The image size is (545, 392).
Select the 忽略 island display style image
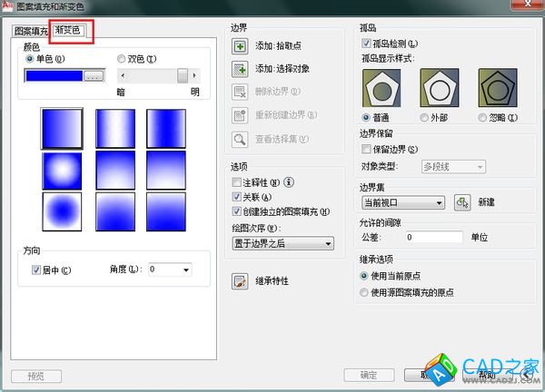pos(494,88)
